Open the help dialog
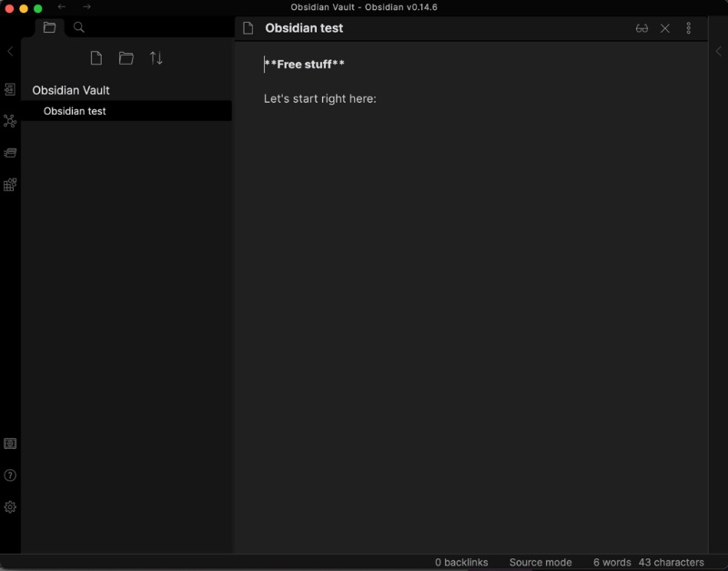The image size is (728, 571). pyautogui.click(x=10, y=475)
